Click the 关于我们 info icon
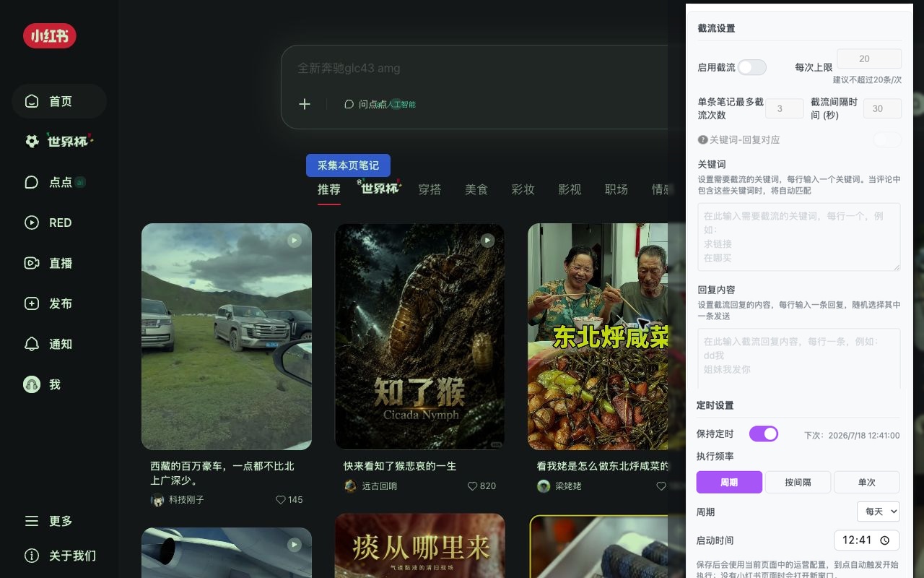This screenshot has height=578, width=924. [32, 556]
